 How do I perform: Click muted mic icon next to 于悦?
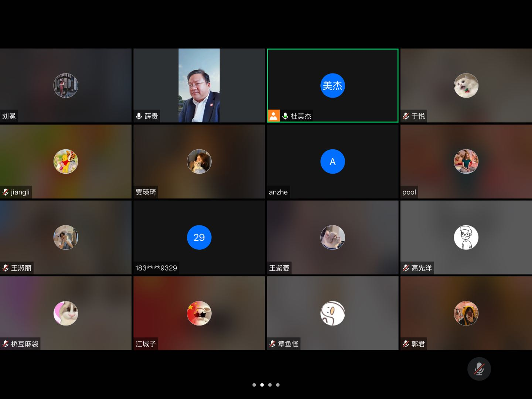406,116
